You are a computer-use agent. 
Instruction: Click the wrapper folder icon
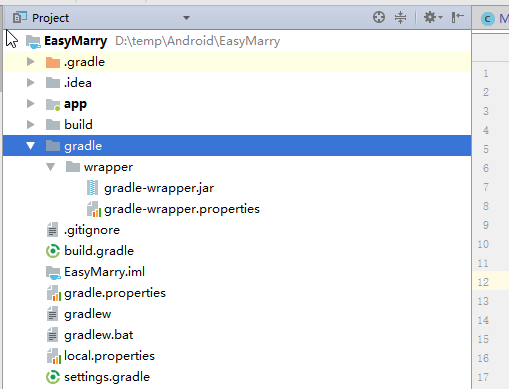pyautogui.click(x=73, y=166)
